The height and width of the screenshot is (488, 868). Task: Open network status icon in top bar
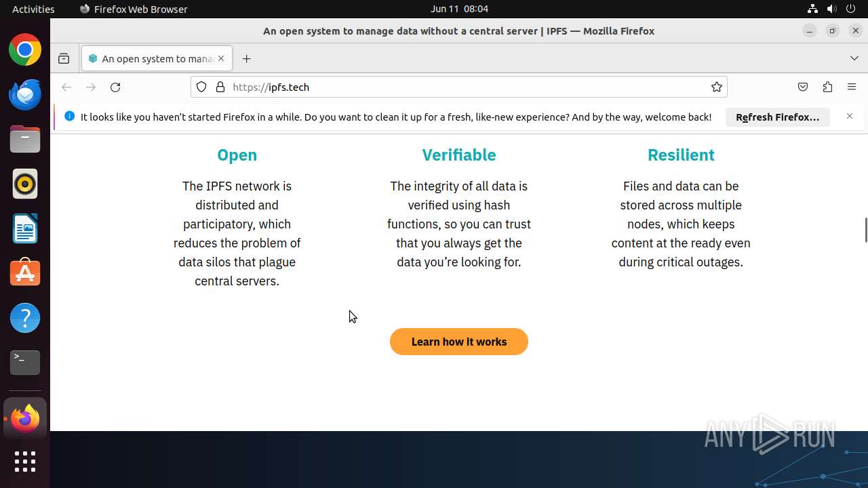812,9
